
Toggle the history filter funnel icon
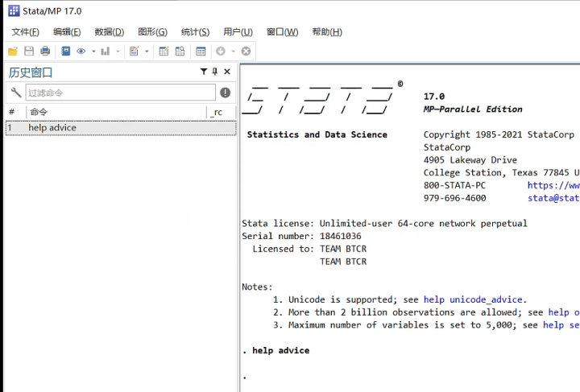click(x=204, y=72)
